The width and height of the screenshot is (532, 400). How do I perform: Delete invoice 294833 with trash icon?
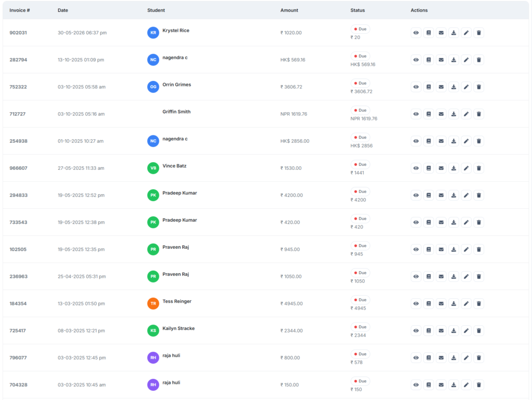[x=478, y=195]
